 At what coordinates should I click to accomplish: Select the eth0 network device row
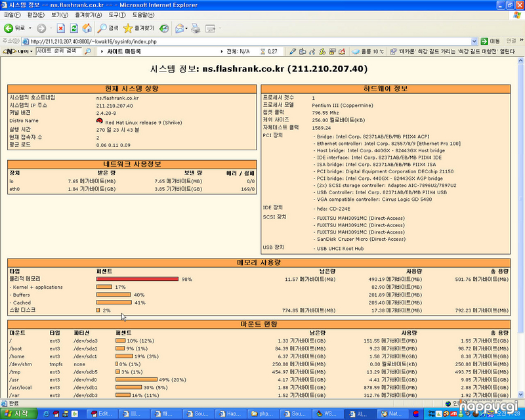132,189
